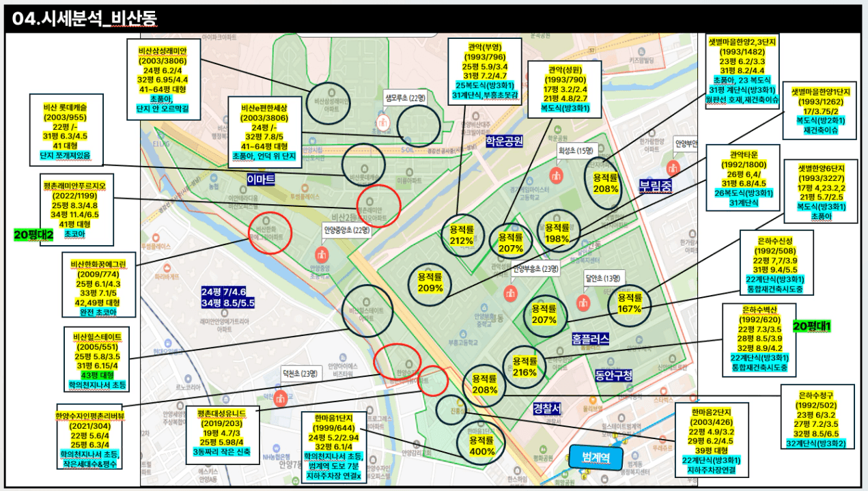
Task: Click the 샘모루초 school marker icon
Action: click(x=383, y=123)
